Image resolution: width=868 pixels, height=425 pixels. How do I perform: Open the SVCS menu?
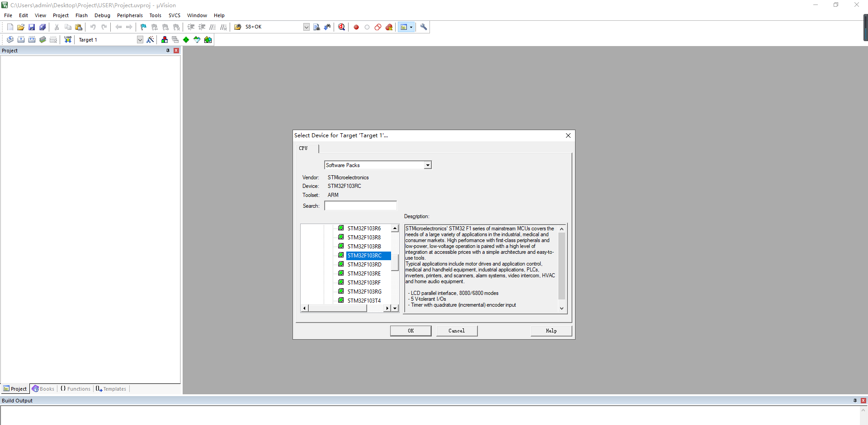[175, 15]
